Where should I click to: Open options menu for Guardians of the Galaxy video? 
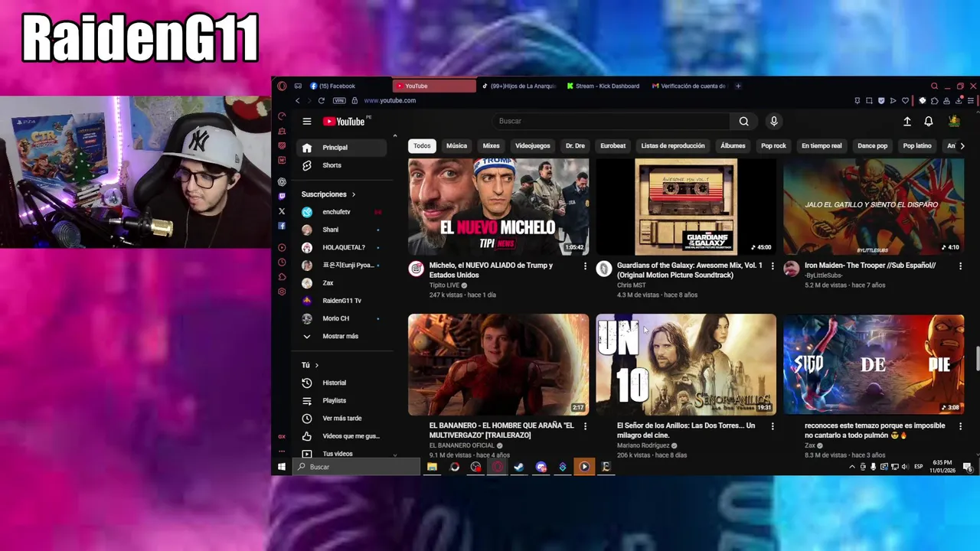coord(772,266)
